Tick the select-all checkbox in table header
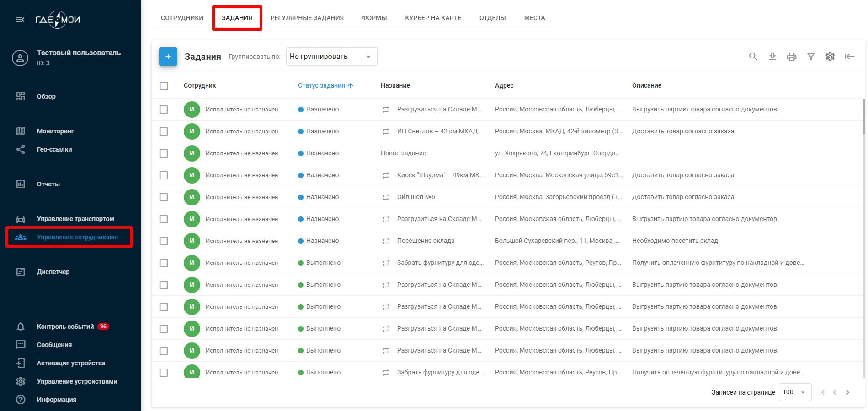868x411 pixels. (164, 86)
